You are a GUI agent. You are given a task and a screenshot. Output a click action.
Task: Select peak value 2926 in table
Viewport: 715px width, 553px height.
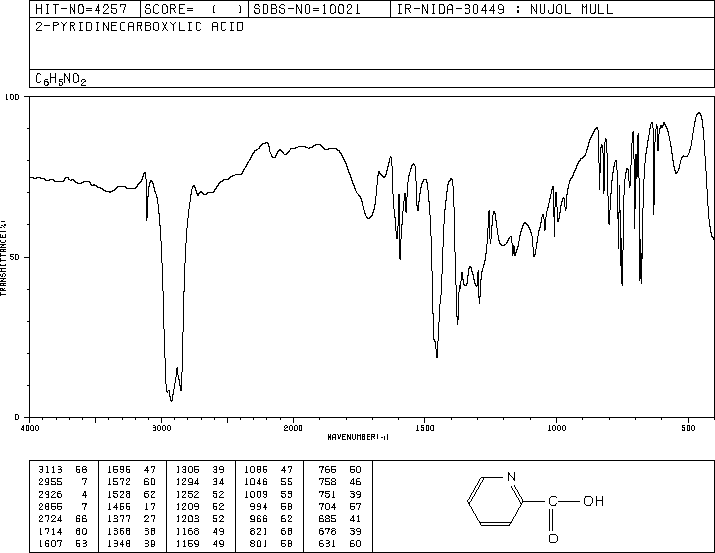pos(50,494)
